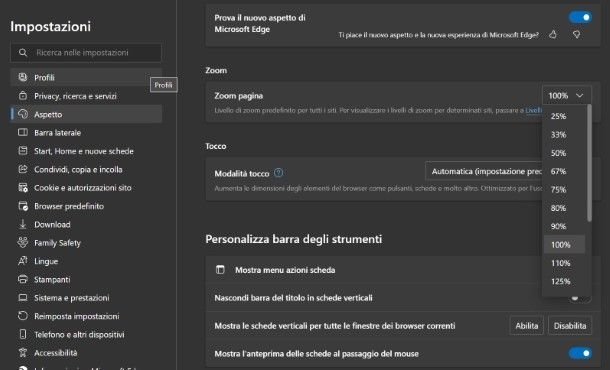Click Nascondi barra del titolo in schede verticali
This screenshot has height=370, width=610.
coord(293,298)
